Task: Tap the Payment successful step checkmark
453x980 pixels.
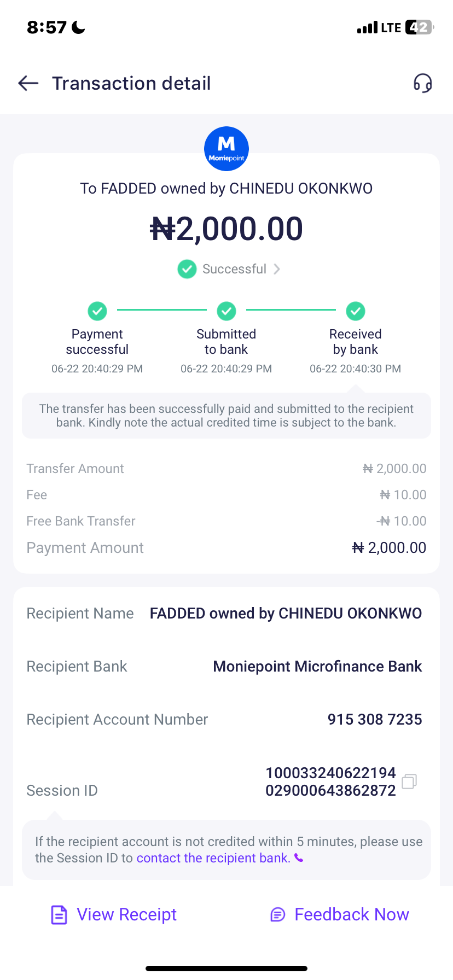Action: [x=97, y=311]
